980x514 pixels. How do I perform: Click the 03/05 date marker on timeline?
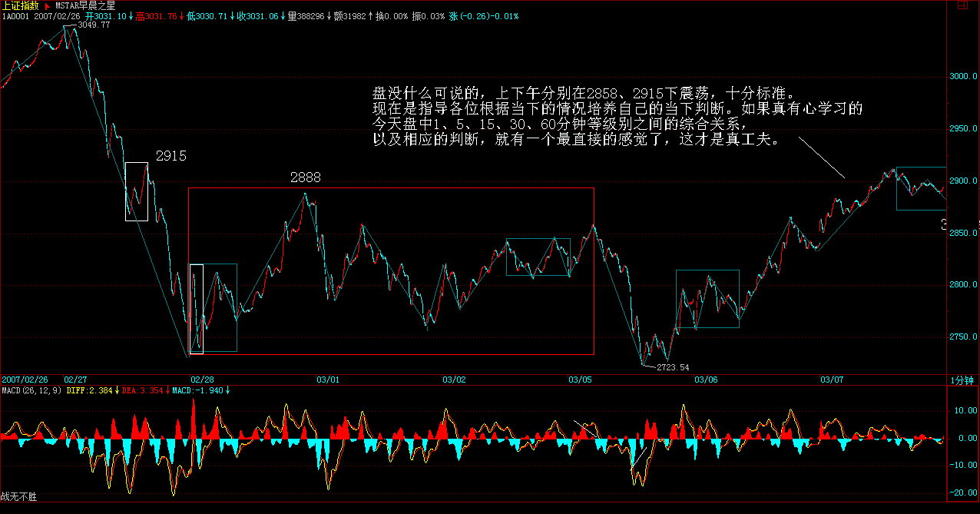click(580, 380)
